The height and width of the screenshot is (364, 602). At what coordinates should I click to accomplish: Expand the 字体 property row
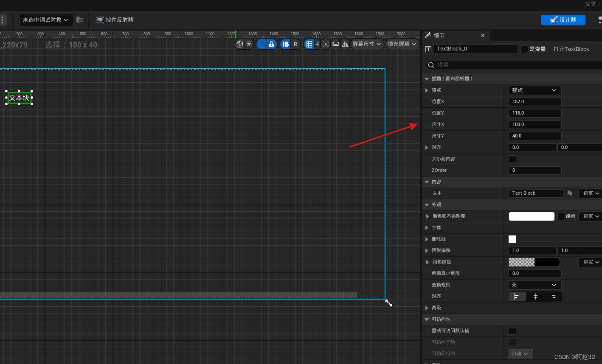428,228
